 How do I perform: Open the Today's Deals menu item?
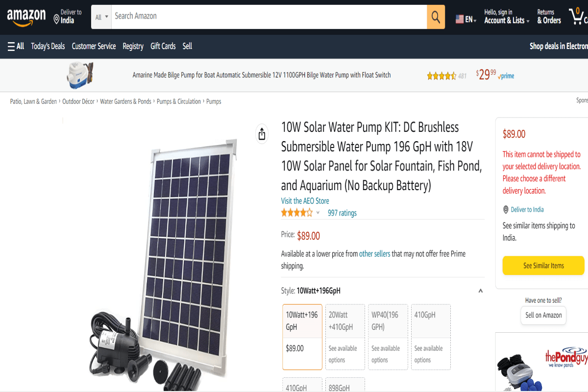tap(48, 46)
